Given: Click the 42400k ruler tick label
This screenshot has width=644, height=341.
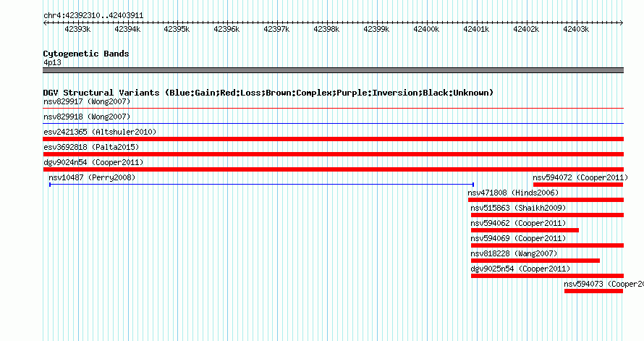Looking at the screenshot, I should pos(426,29).
